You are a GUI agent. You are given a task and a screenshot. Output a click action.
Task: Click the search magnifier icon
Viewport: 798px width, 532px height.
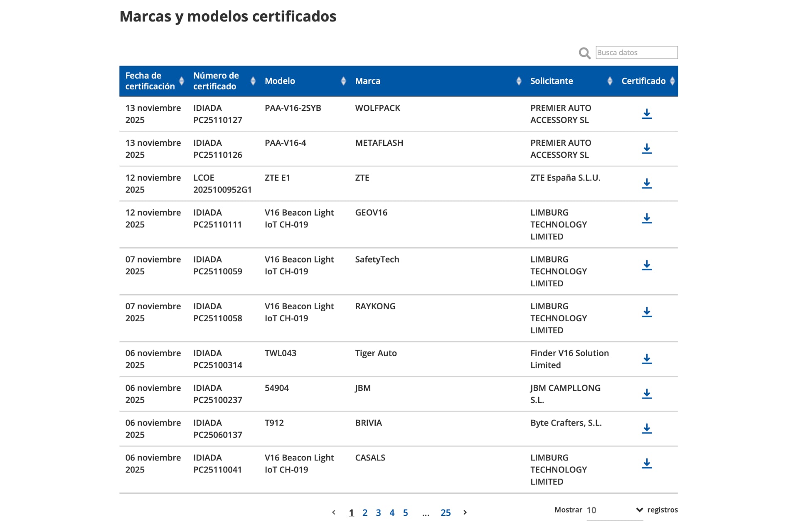point(584,53)
